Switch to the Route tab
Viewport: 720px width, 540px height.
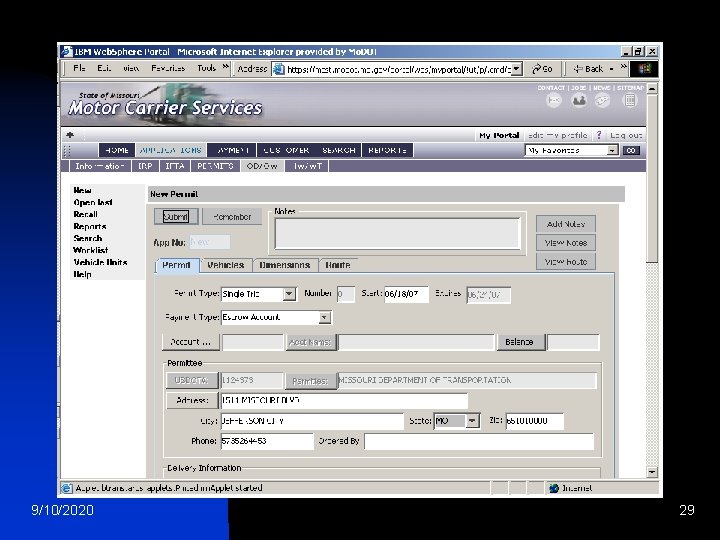[338, 265]
